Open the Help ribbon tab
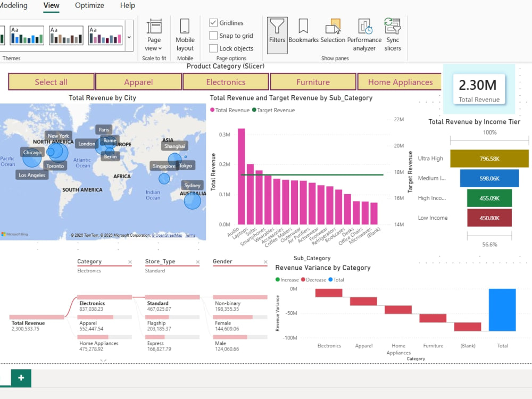Image resolution: width=532 pixels, height=399 pixels. [x=128, y=5]
